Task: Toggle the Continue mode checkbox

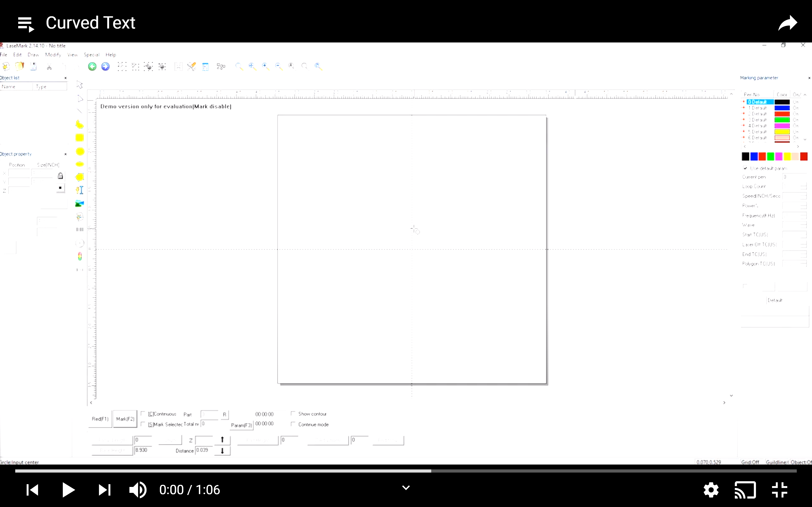Action: [293, 424]
